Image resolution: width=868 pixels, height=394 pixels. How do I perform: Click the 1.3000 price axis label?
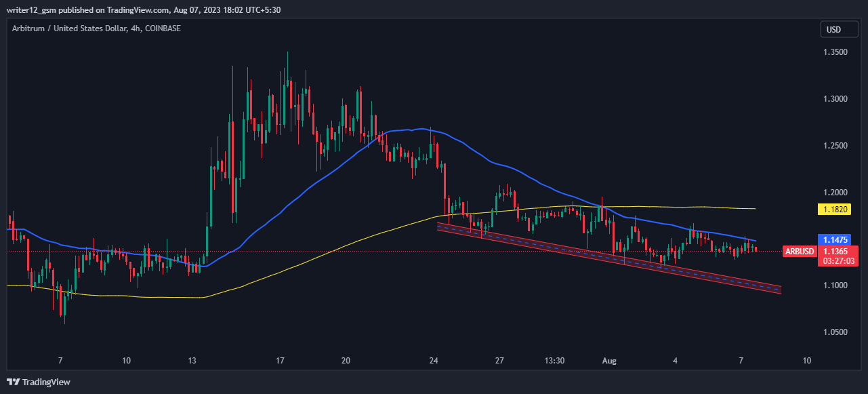point(835,99)
